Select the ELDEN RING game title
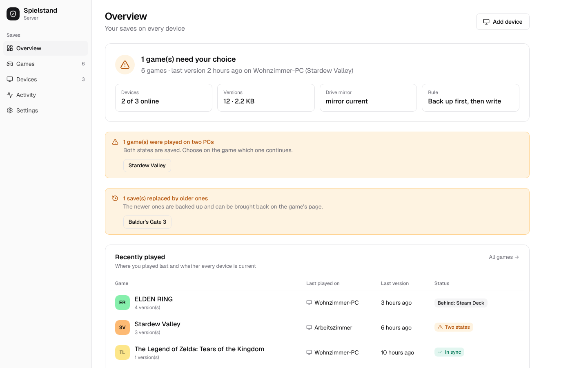Screen dimensions: 588x368 (x=154, y=299)
